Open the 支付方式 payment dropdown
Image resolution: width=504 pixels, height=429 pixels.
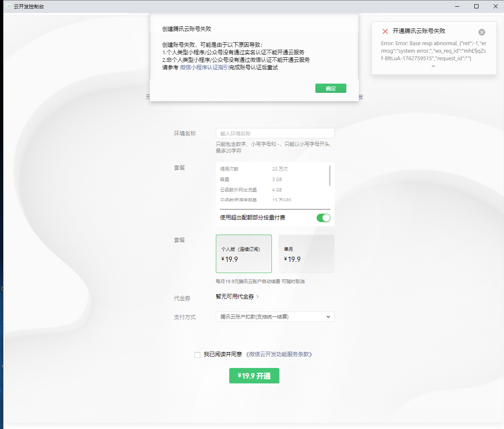point(275,317)
